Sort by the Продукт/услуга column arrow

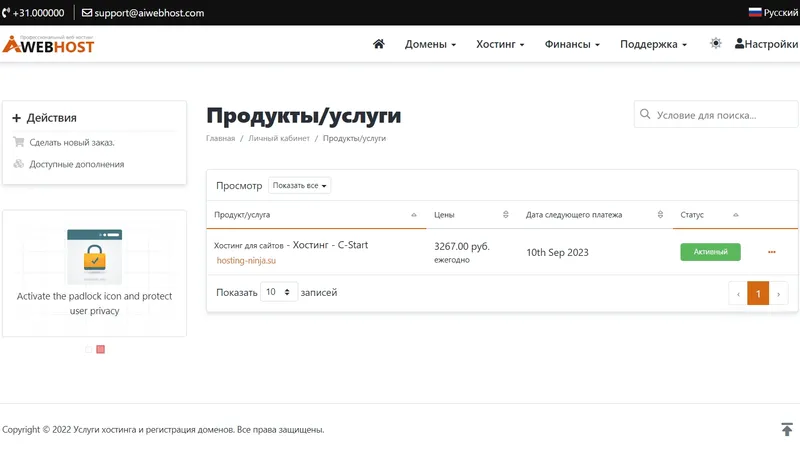click(x=414, y=215)
